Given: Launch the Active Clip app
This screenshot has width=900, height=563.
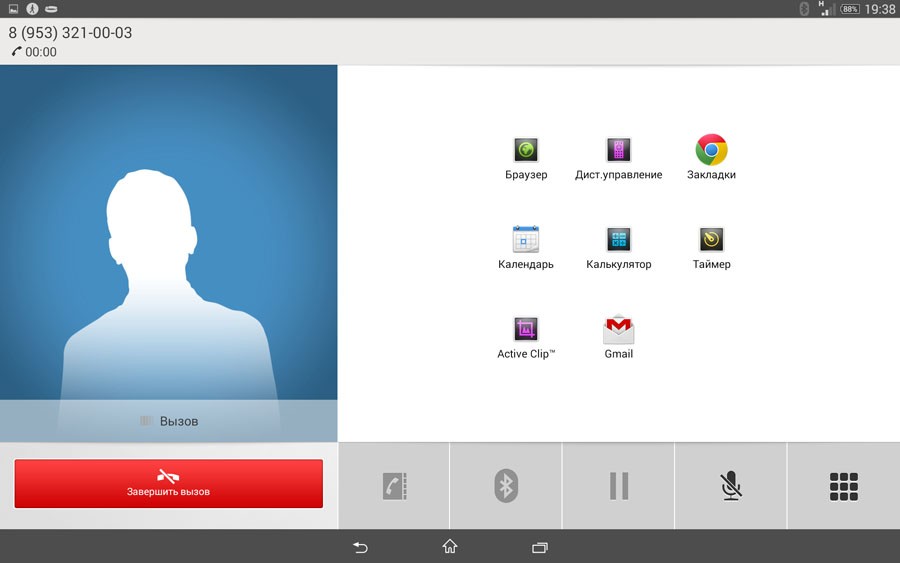Looking at the screenshot, I should tap(526, 329).
